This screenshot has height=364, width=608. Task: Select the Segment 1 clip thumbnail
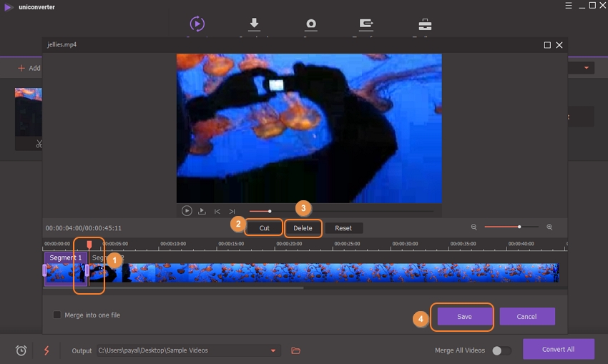pyautogui.click(x=65, y=272)
